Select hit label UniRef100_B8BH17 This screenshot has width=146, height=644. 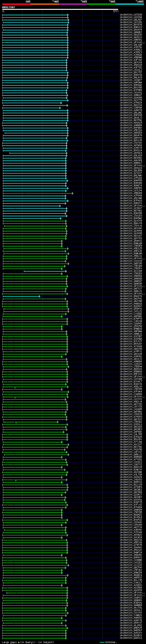[x=131, y=163]
